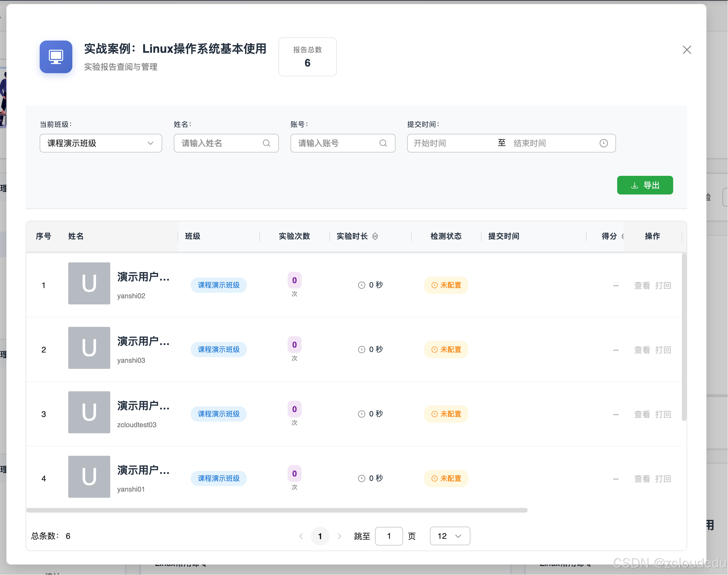Click the 0 秒 duration for yanshi01

coord(370,478)
